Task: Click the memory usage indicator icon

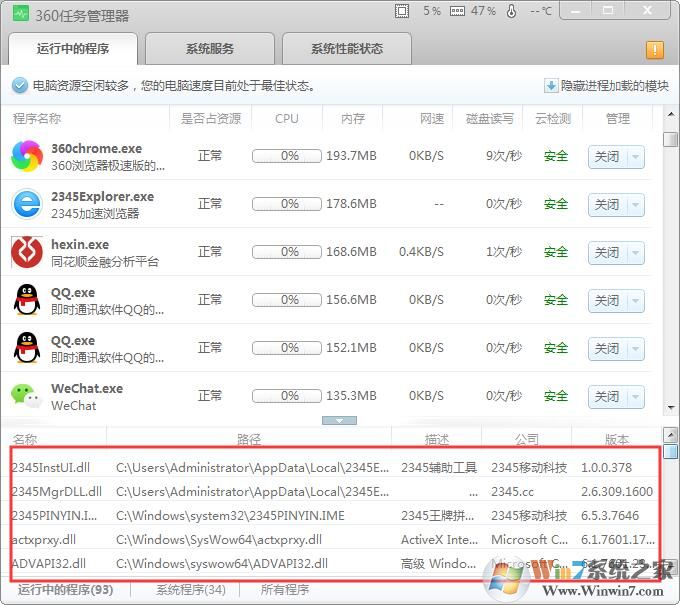Action: point(457,11)
